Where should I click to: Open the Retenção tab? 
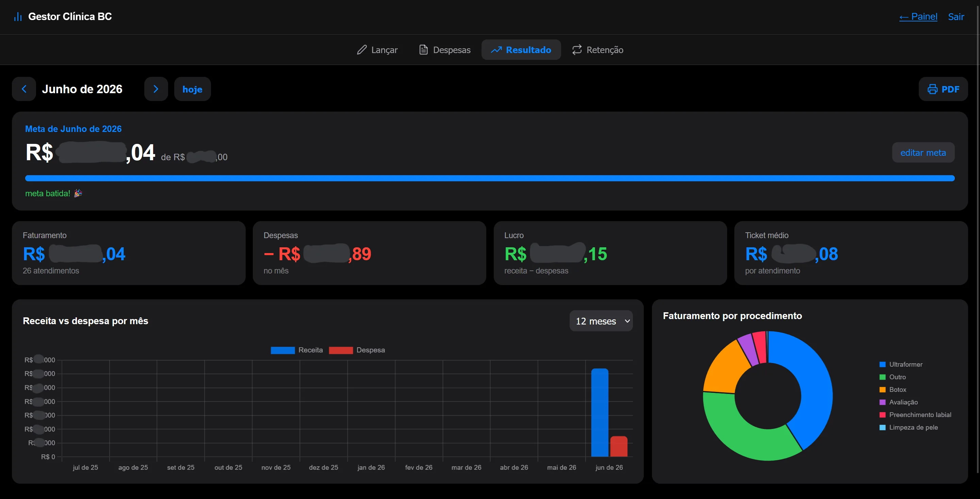[x=598, y=50]
